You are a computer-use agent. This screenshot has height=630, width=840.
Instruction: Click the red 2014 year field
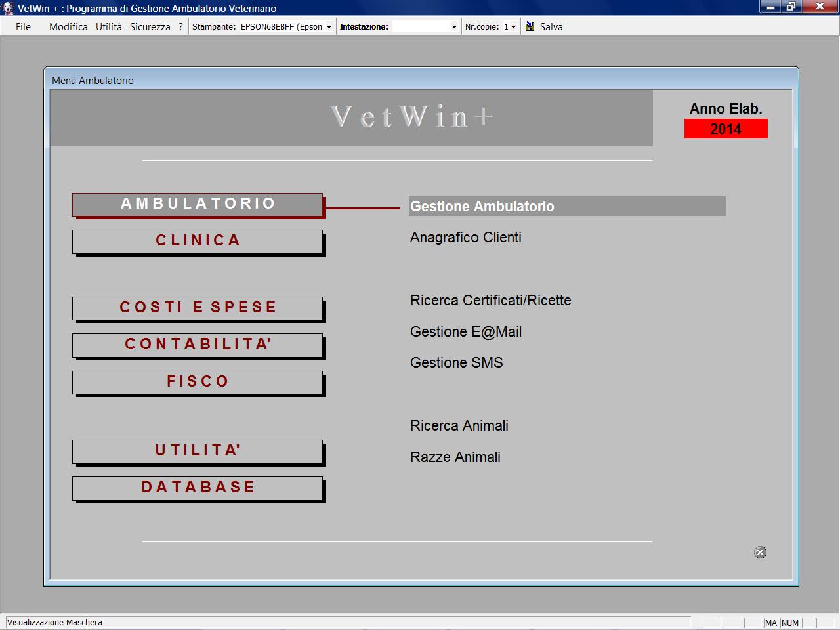click(726, 129)
